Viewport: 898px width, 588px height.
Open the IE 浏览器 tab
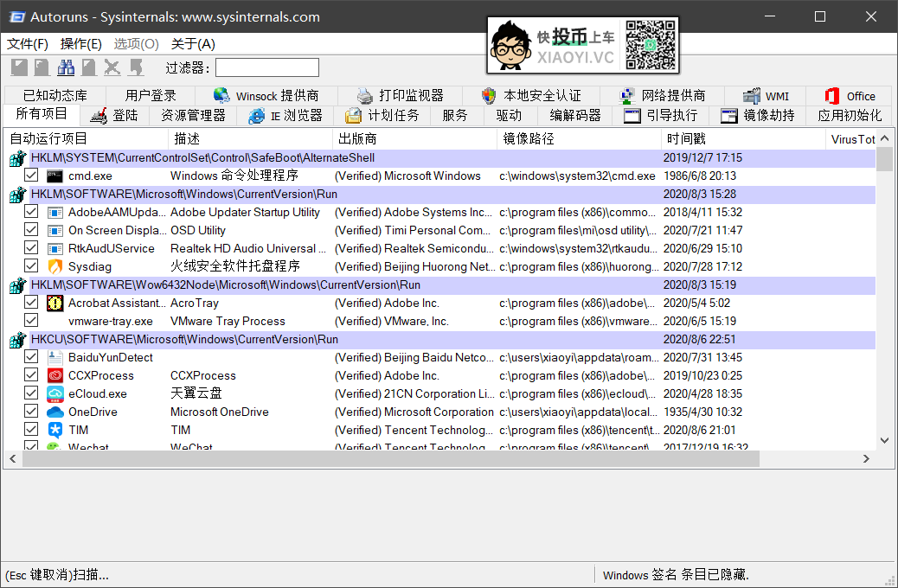pos(285,116)
